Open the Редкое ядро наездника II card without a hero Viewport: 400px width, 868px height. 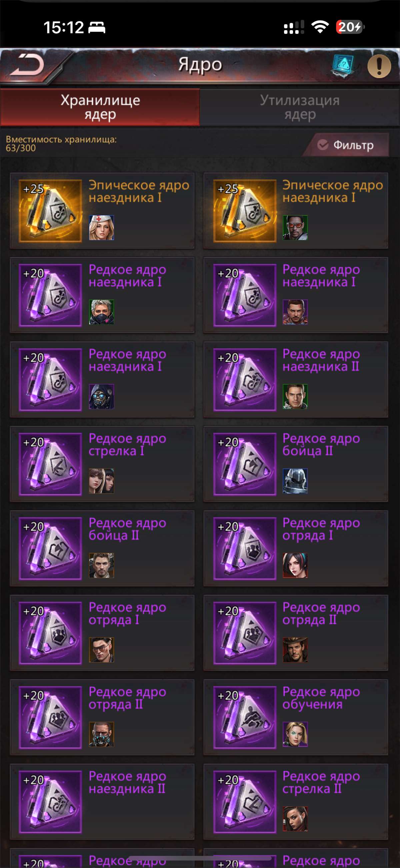pos(102,802)
